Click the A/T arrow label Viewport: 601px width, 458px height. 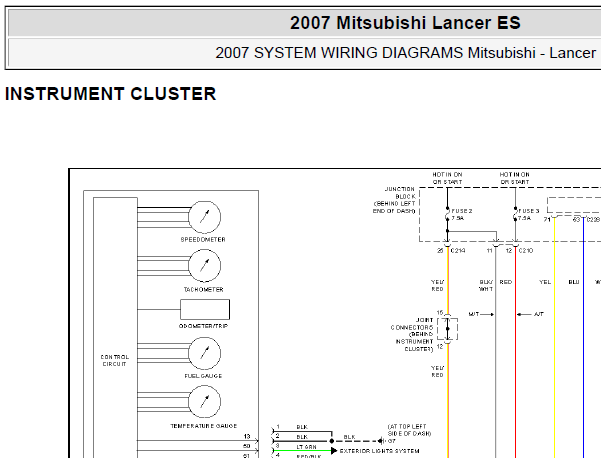pyautogui.click(x=539, y=314)
